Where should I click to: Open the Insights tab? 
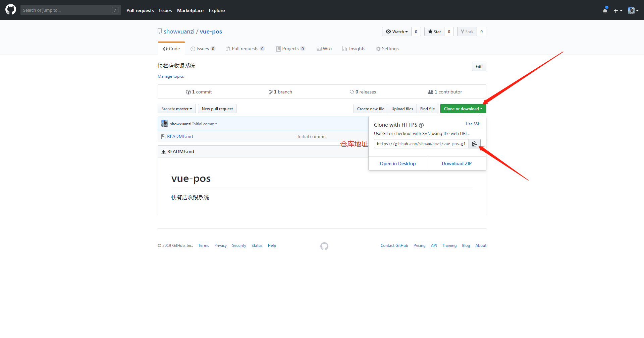pyautogui.click(x=354, y=49)
